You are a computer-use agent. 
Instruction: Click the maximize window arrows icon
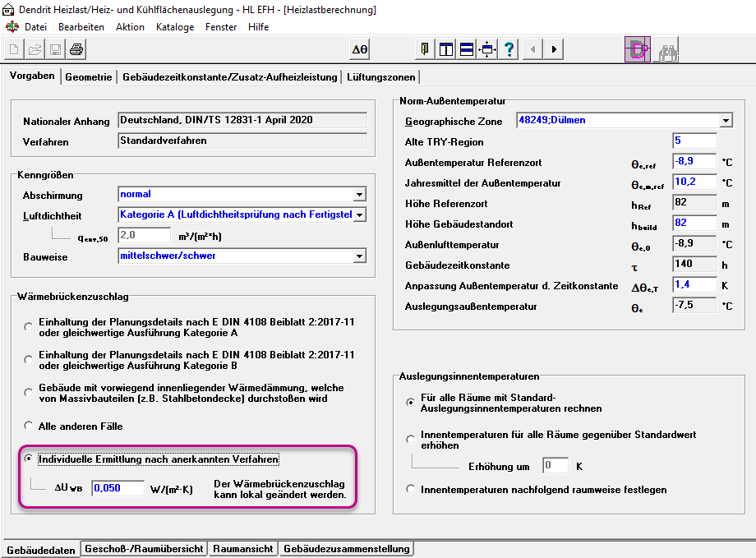click(x=487, y=49)
